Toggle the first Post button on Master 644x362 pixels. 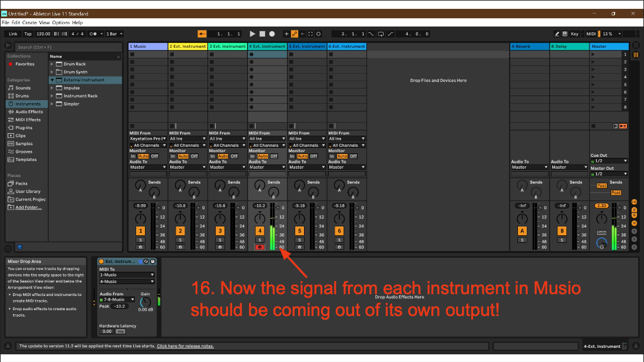602,186
